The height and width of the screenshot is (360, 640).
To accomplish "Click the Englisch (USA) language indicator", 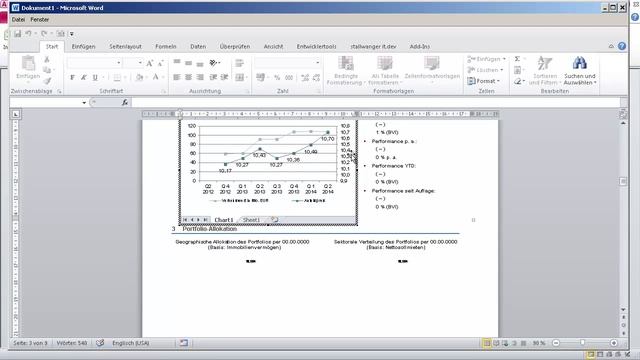I will click(130, 343).
